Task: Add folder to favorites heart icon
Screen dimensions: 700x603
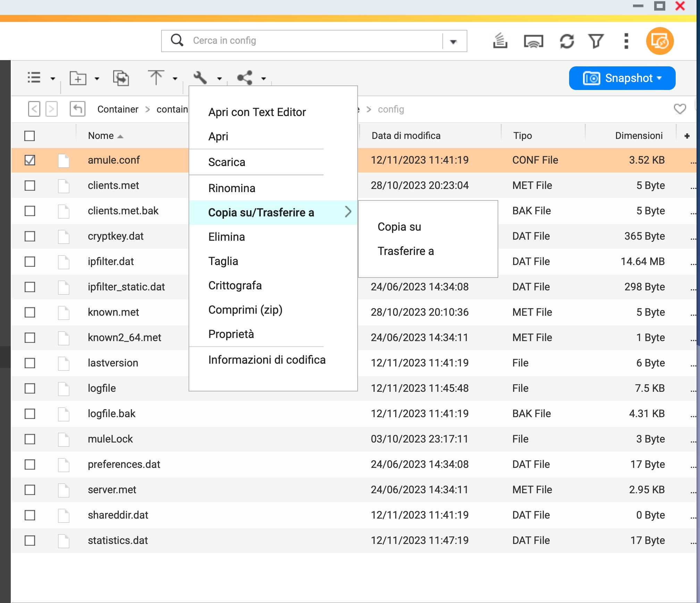Action: (x=680, y=109)
